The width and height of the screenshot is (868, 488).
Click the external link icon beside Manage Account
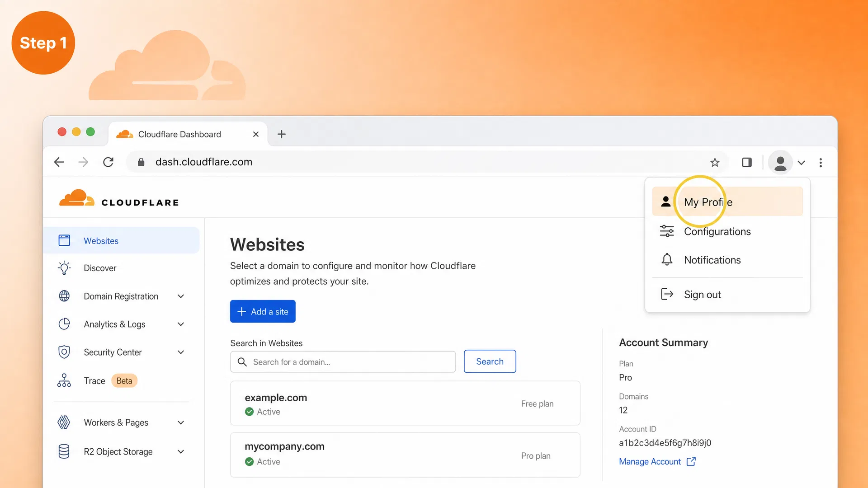(691, 461)
